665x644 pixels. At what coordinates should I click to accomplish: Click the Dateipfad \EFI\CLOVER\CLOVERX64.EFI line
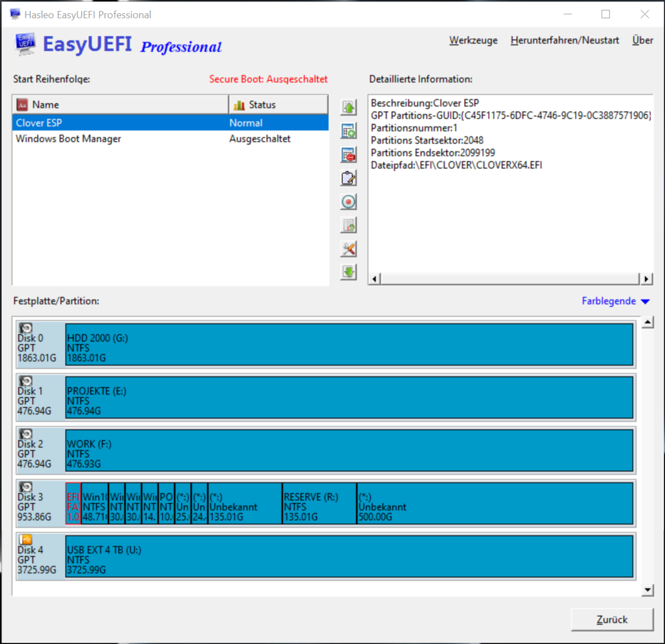point(456,165)
